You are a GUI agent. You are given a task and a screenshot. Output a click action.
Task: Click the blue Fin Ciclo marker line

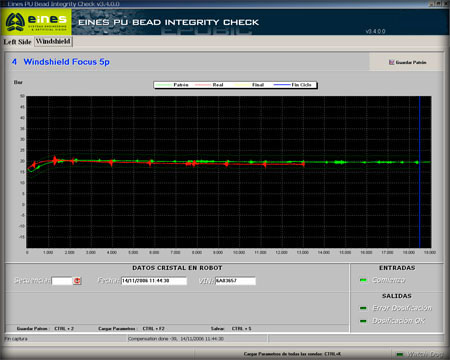click(x=419, y=172)
